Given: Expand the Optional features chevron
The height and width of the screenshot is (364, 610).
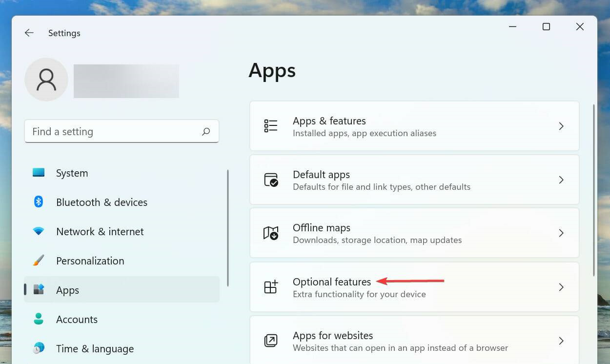Looking at the screenshot, I should 561,287.
